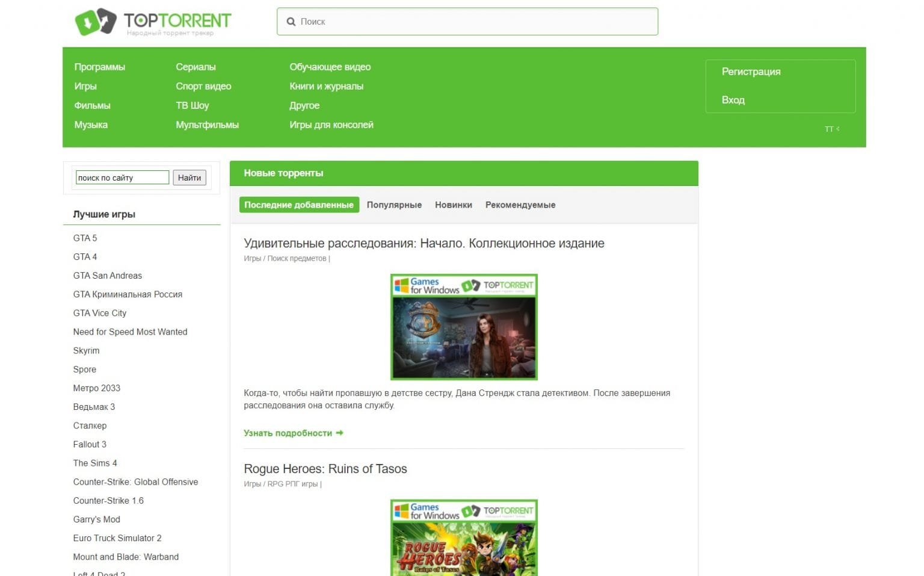This screenshot has width=924, height=576.
Task: Click Игры category under Удивительные расследования
Action: point(252,258)
